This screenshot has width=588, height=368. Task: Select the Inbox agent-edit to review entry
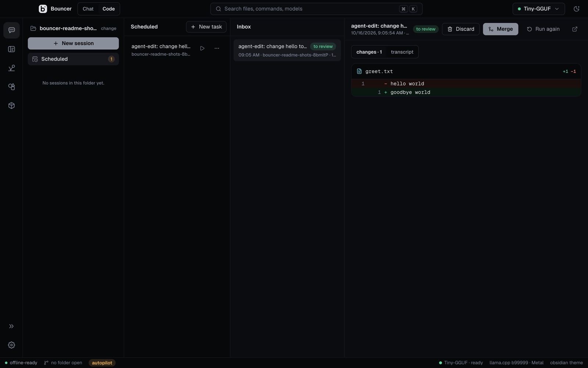point(287,50)
